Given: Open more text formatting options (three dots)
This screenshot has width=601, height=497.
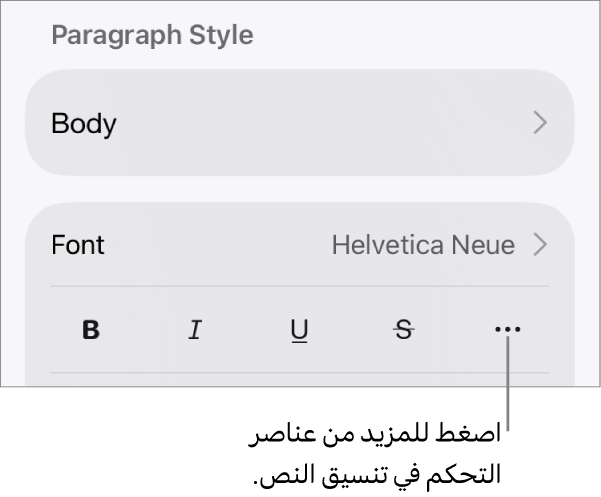Looking at the screenshot, I should pos(507,329).
